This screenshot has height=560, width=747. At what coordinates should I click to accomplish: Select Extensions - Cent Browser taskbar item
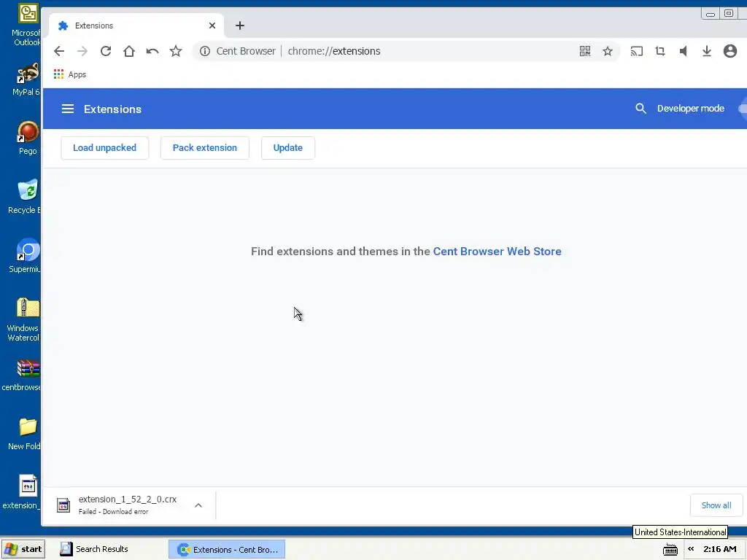click(x=227, y=550)
